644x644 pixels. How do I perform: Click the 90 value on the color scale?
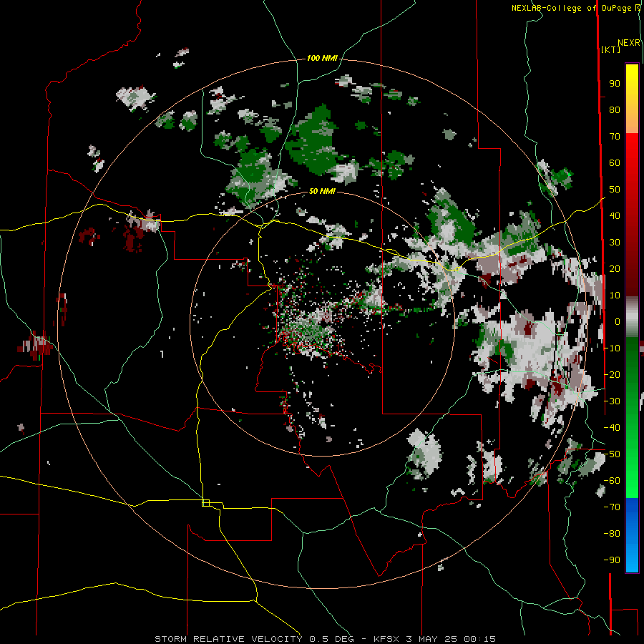[615, 84]
